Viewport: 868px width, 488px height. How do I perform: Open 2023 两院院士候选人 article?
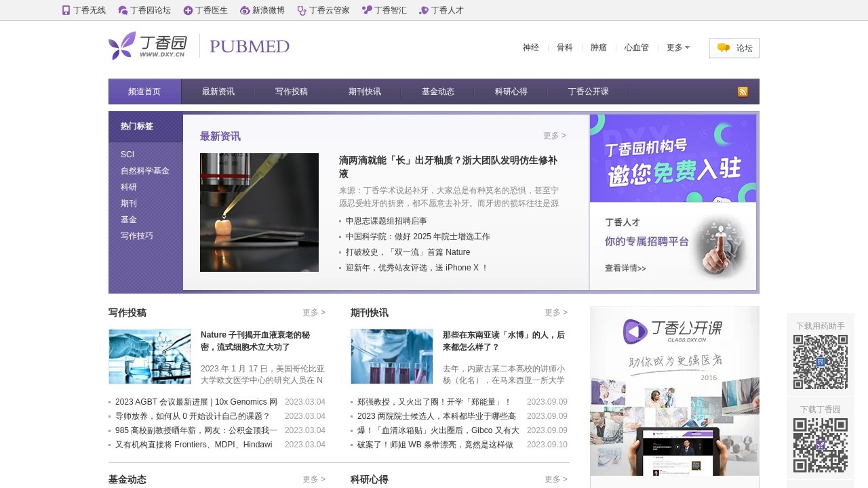coord(437,416)
